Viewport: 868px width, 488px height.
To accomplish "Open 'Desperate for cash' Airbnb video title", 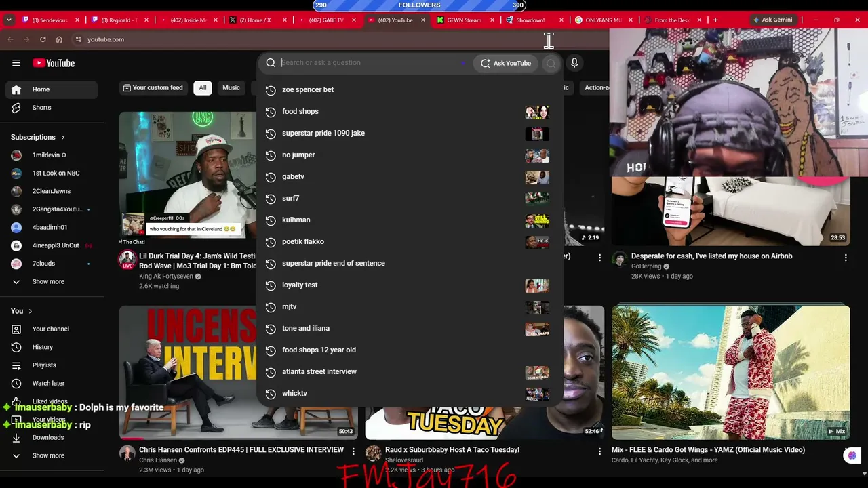I will pos(712,256).
